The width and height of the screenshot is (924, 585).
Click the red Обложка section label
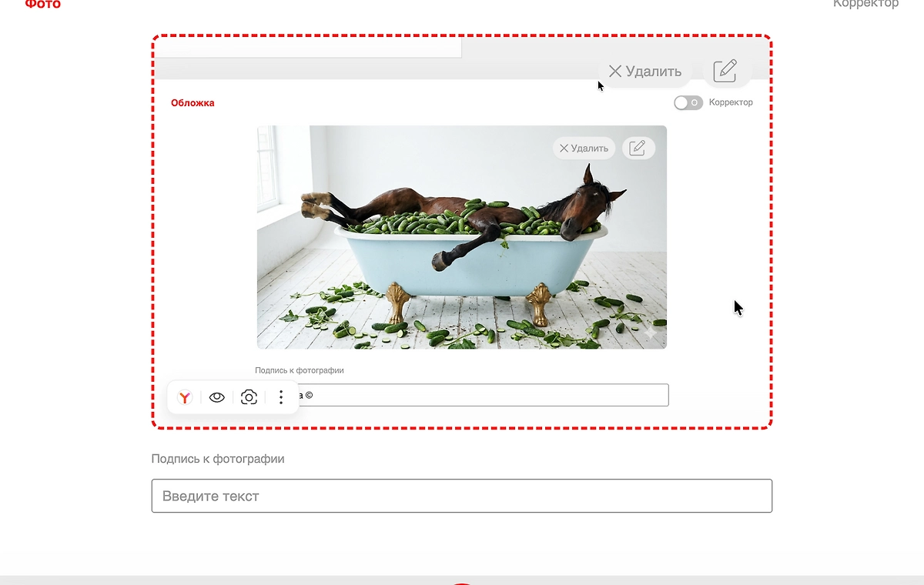192,103
